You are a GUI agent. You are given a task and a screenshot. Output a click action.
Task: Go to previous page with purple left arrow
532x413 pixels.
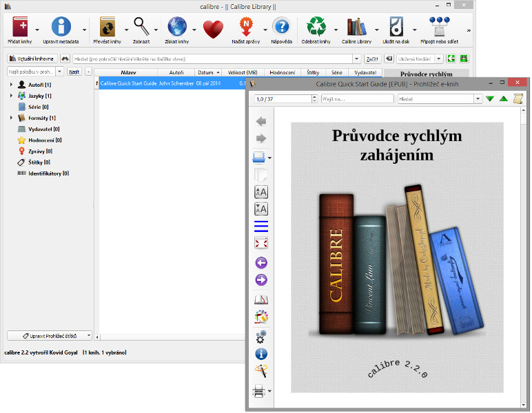pyautogui.click(x=261, y=263)
